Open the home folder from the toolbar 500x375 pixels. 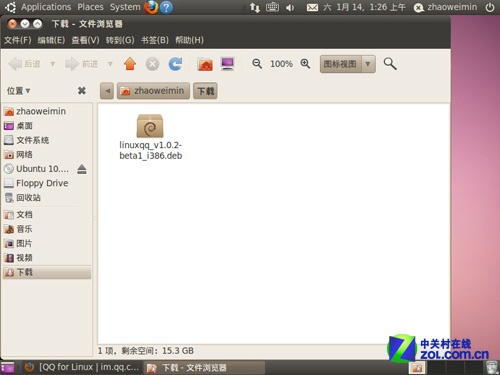(x=205, y=64)
